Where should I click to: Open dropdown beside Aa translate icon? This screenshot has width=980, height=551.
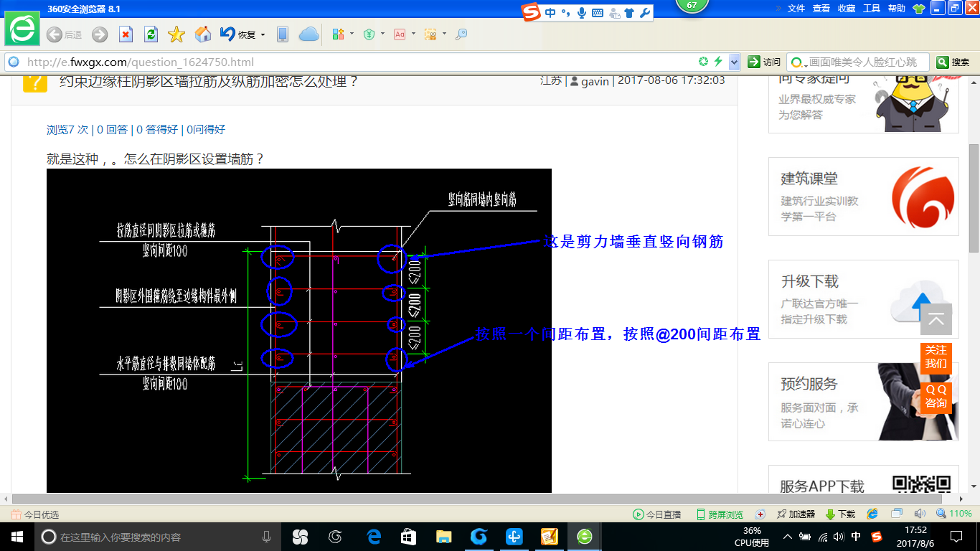click(x=413, y=34)
